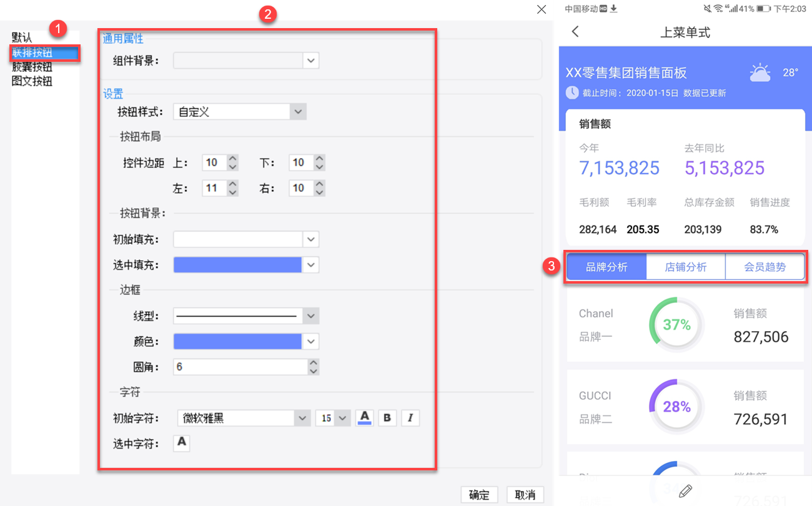The width and height of the screenshot is (812, 506).
Task: Click the 初始填充 white color swatch
Action: point(238,239)
